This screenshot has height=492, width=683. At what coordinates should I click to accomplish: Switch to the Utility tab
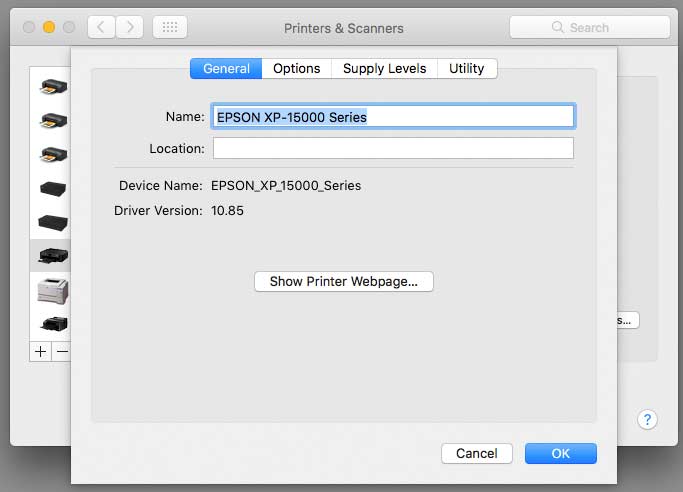[x=467, y=68]
